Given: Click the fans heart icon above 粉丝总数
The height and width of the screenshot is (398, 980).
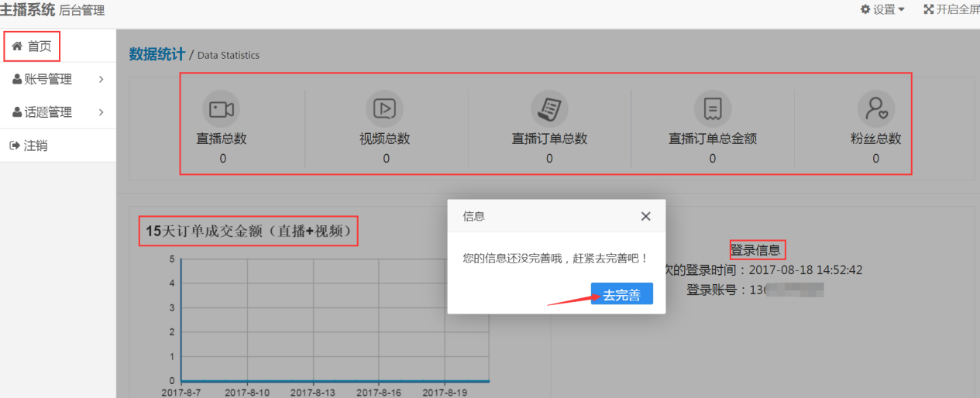Looking at the screenshot, I should coord(876,109).
